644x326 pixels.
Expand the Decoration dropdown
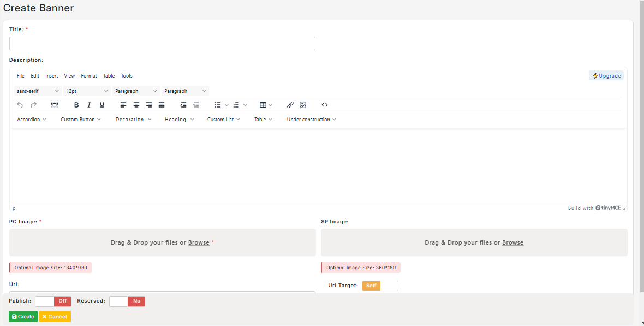(x=134, y=119)
